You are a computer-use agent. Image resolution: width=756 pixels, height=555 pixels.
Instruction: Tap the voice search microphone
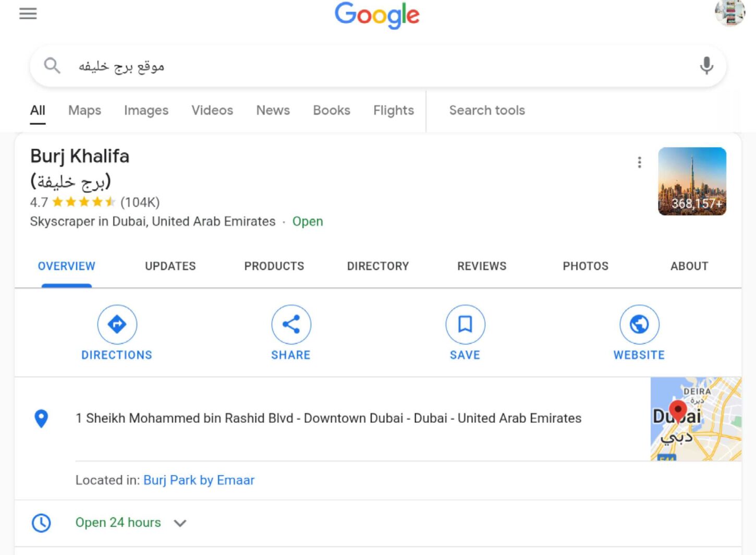tap(706, 66)
